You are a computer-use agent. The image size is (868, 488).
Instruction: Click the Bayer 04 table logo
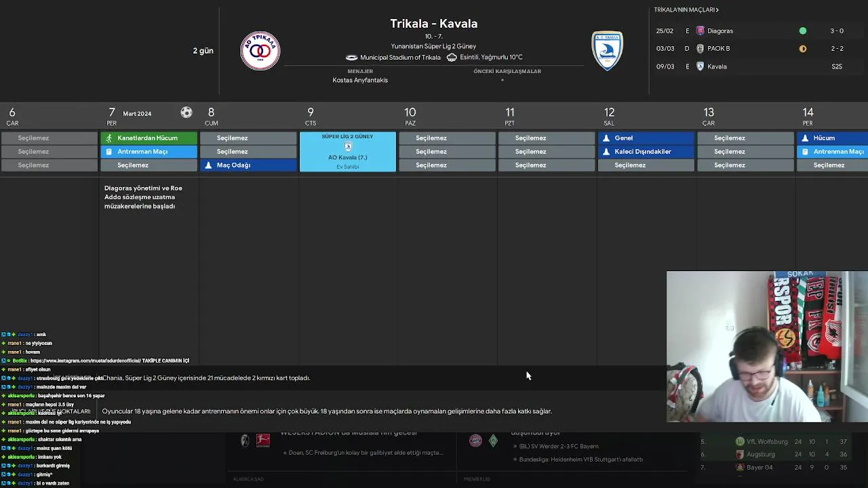click(x=740, y=467)
